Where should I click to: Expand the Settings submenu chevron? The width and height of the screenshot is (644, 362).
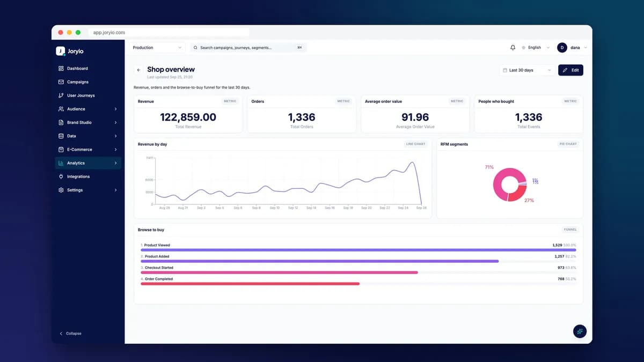pyautogui.click(x=115, y=190)
